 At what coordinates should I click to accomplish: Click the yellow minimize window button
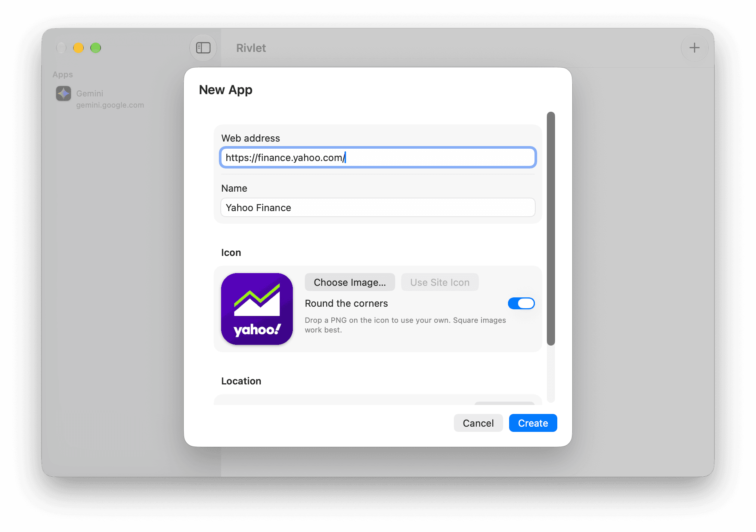click(x=78, y=48)
